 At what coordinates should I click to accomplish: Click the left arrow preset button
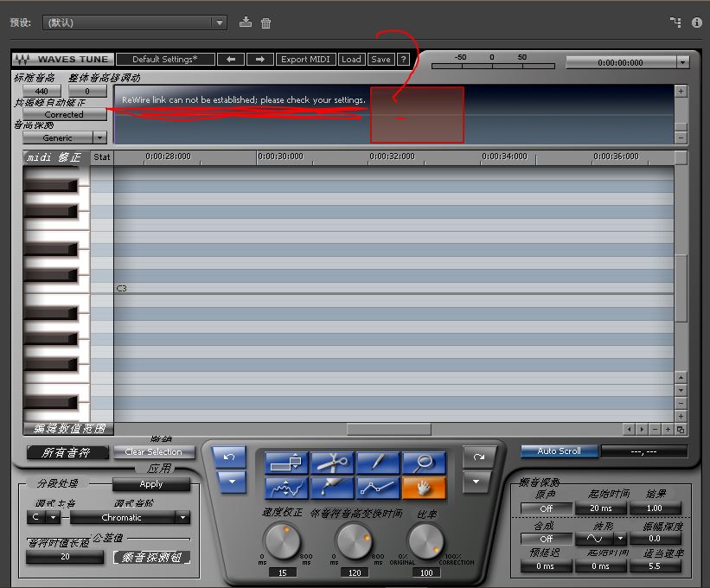231,60
